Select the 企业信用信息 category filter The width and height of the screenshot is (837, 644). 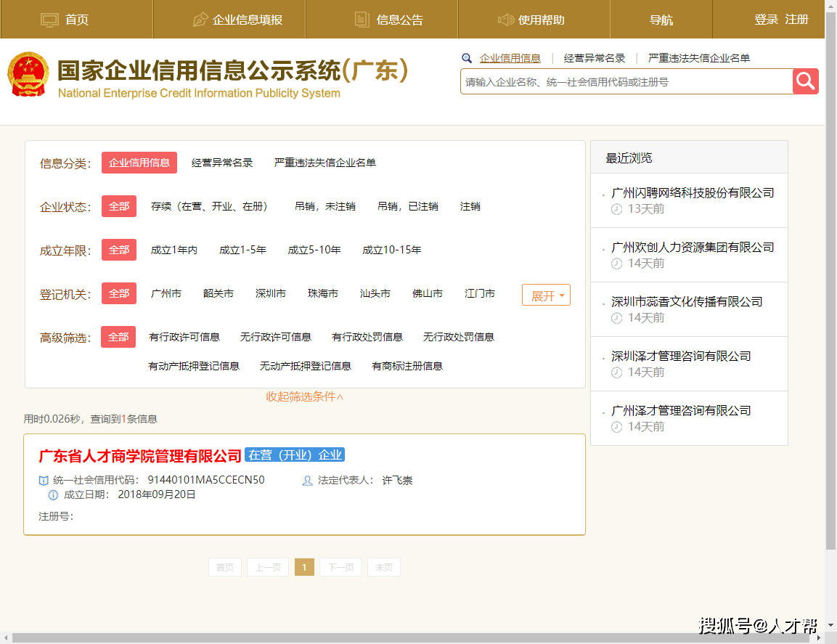point(139,163)
